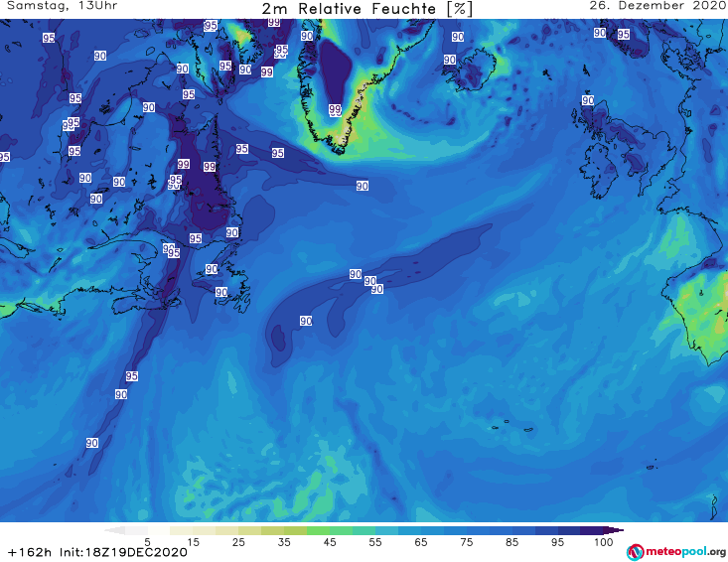The width and height of the screenshot is (728, 562).
Task: Click the '2m Relative Feuchte [%]' map title
Action: 367,9
